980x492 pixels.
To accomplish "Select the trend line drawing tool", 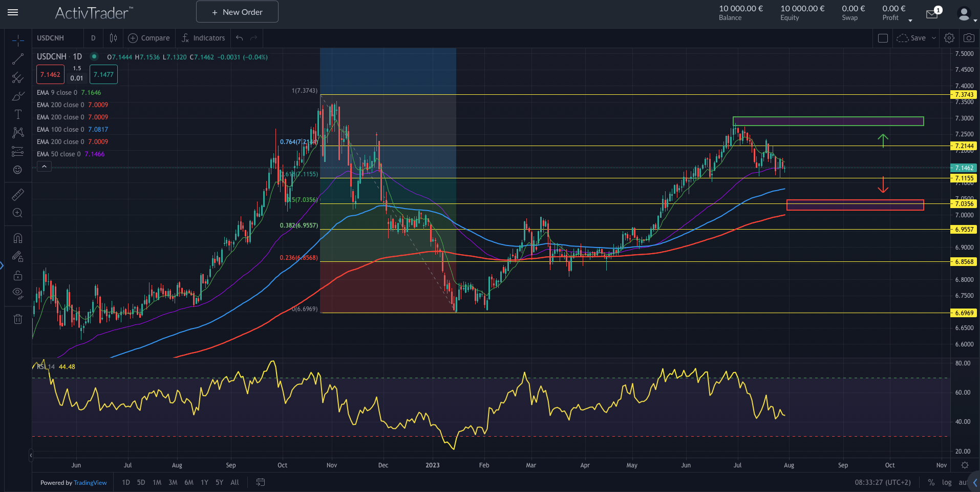I will coord(17,58).
